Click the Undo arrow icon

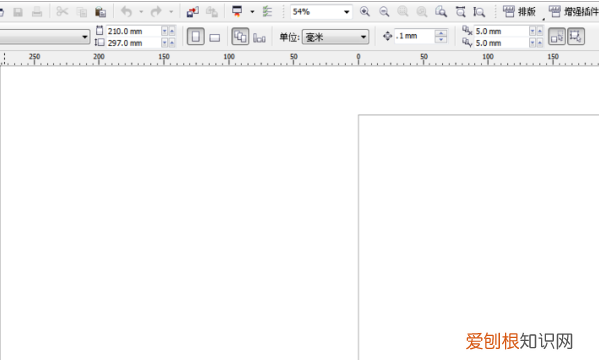point(126,12)
